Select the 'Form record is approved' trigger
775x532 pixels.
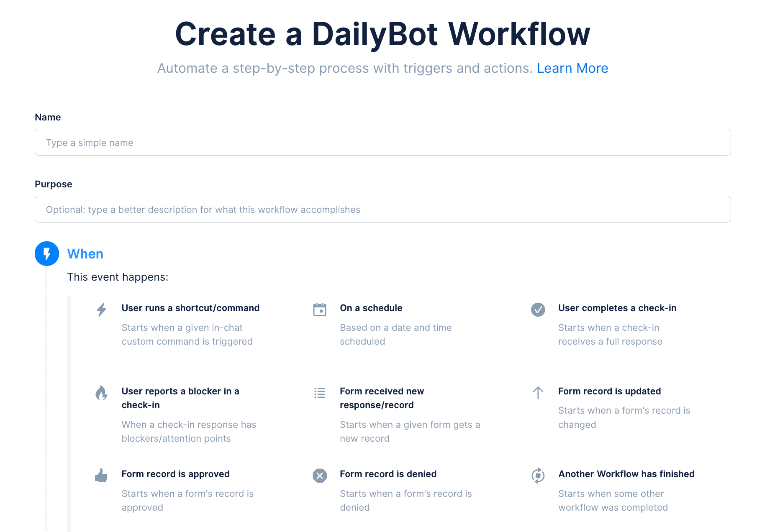click(x=175, y=474)
